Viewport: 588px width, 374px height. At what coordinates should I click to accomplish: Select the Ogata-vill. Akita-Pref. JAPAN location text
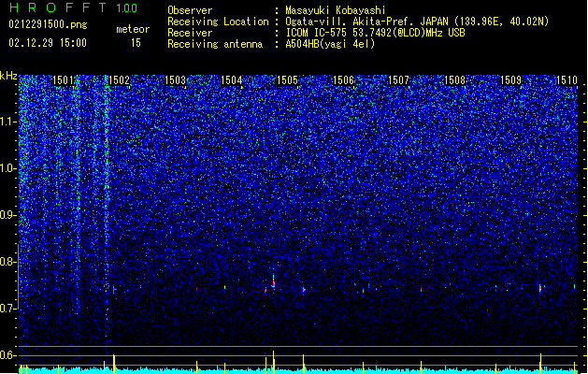(417, 22)
